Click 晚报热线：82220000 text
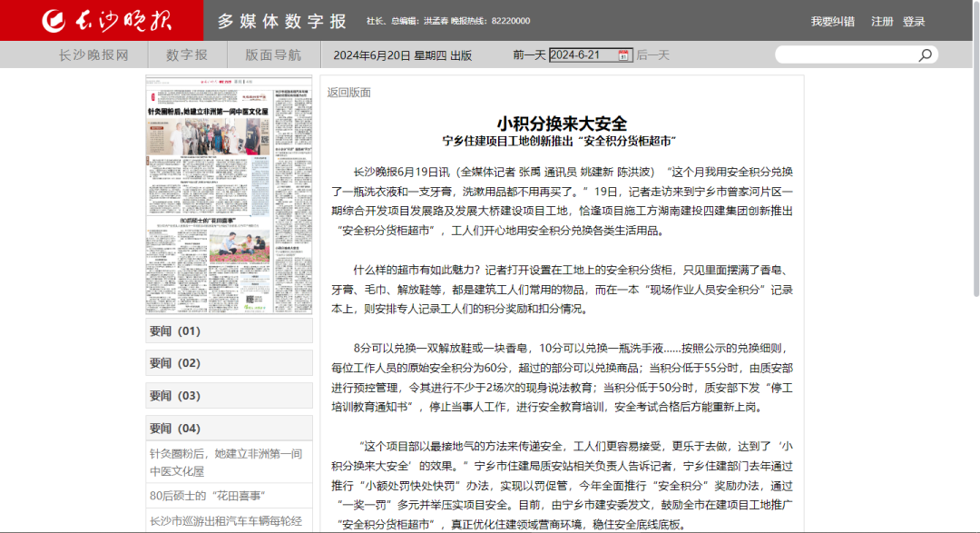Image resolution: width=980 pixels, height=533 pixels. tap(491, 21)
